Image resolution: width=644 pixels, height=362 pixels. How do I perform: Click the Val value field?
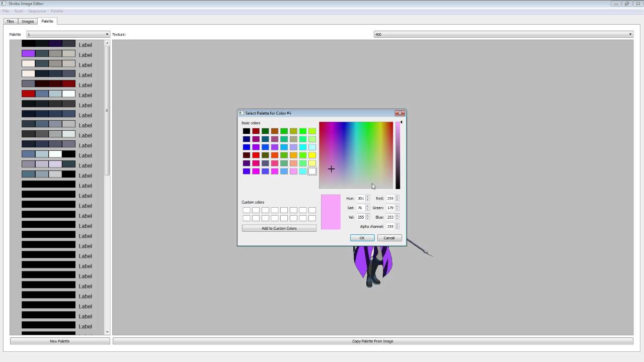360,217
